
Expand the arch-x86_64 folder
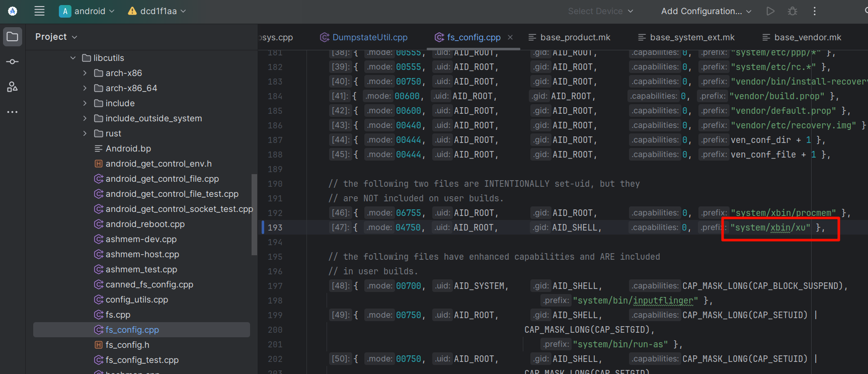[85, 88]
